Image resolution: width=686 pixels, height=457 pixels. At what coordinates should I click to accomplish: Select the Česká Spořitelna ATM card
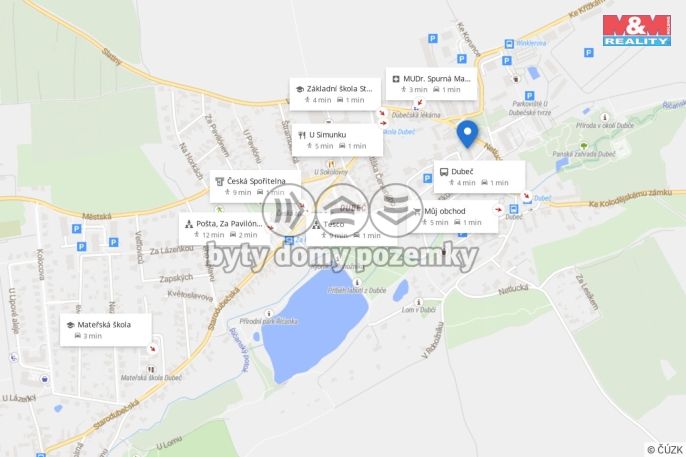click(255, 186)
